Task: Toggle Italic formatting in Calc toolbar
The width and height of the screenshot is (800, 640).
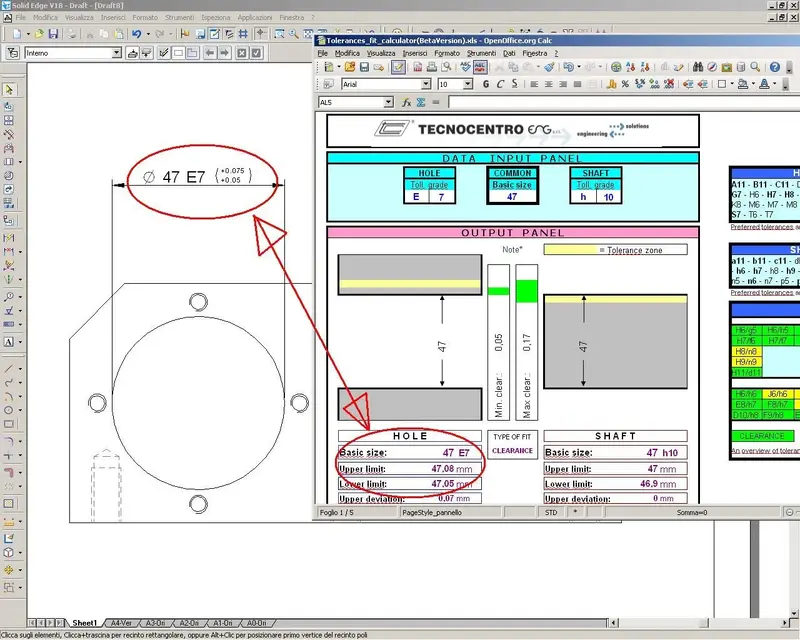Action: pyautogui.click(x=499, y=85)
